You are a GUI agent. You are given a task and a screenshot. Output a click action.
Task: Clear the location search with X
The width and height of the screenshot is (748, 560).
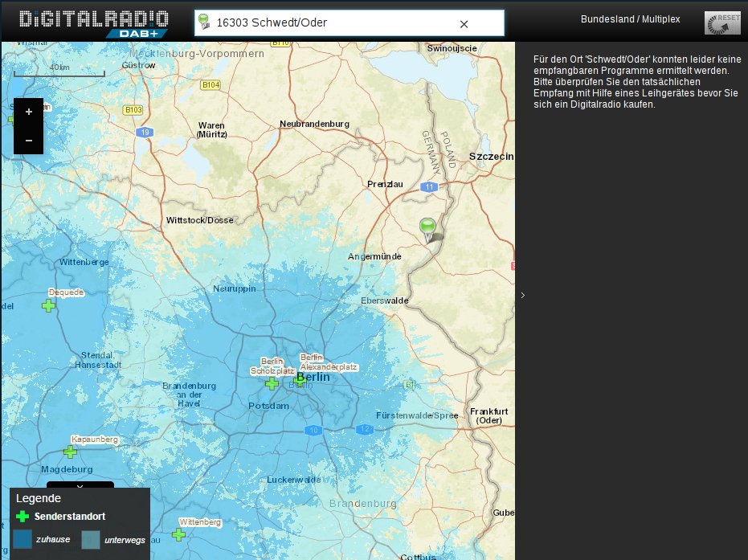464,23
